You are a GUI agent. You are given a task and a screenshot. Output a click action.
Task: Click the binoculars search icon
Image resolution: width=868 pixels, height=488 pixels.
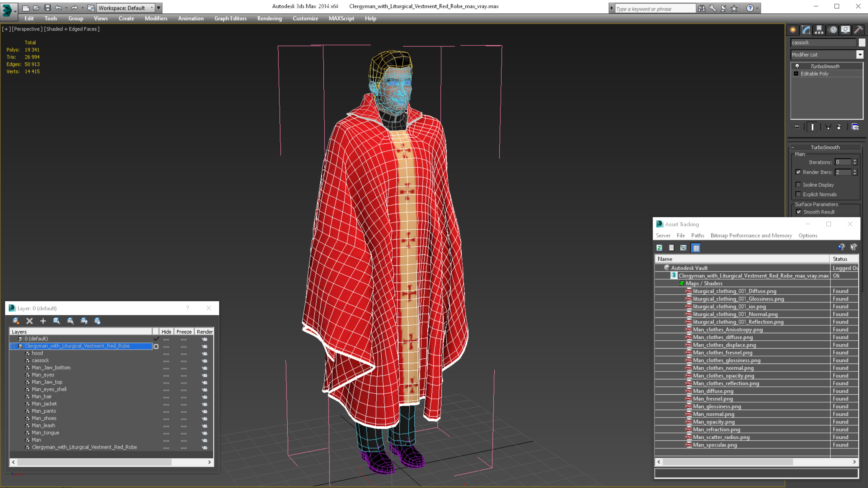coord(702,8)
